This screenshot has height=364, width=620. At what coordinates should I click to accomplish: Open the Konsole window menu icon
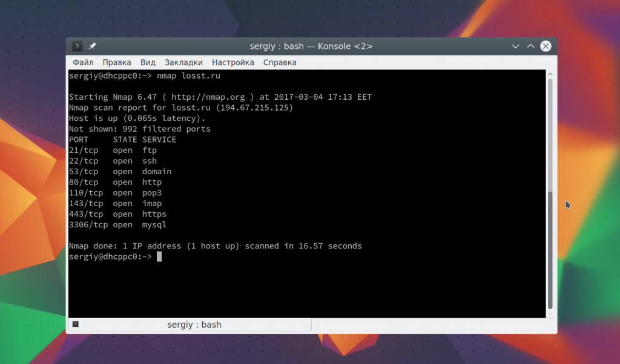point(77,46)
